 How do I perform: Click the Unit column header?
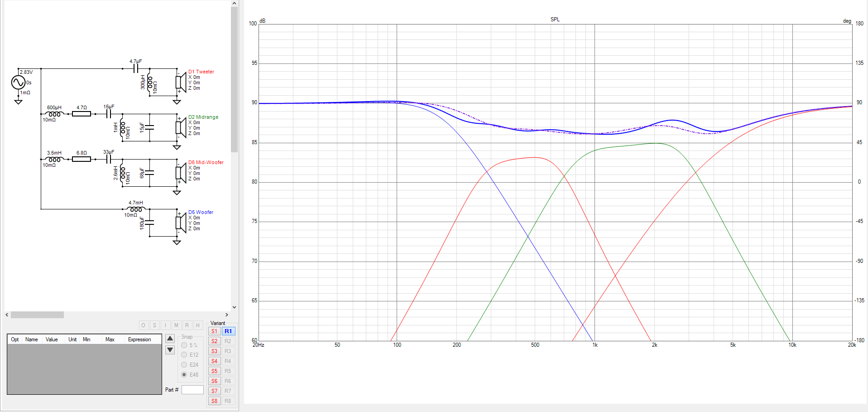72,339
